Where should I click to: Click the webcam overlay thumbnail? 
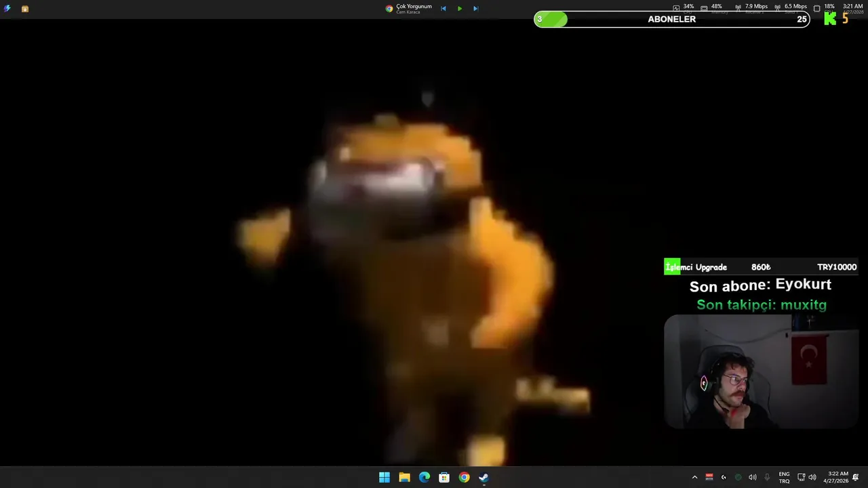click(x=762, y=371)
